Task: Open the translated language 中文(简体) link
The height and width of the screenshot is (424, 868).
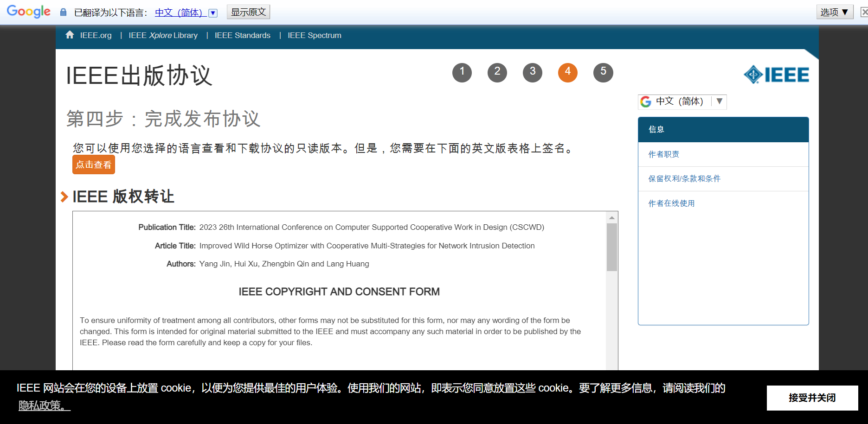Action: click(181, 13)
